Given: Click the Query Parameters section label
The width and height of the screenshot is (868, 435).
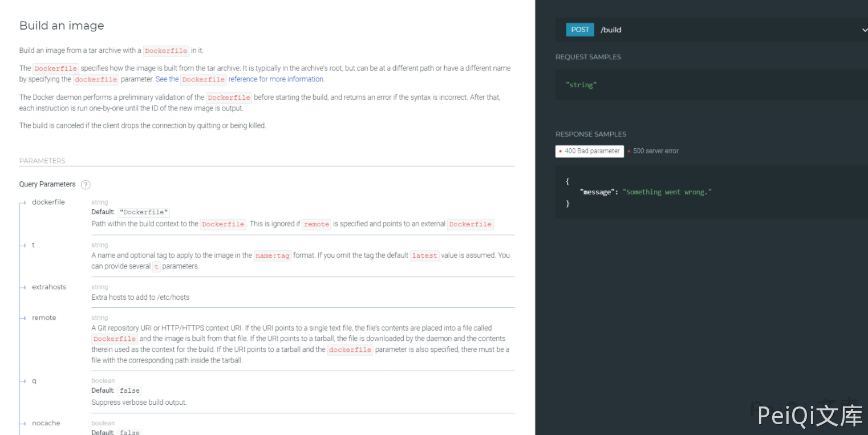Looking at the screenshot, I should tap(47, 184).
